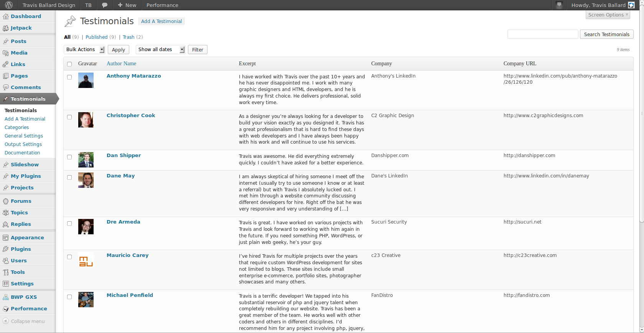Click the BWP GXS sidebar icon
Image resolution: width=644 pixels, height=333 pixels.
[5, 297]
